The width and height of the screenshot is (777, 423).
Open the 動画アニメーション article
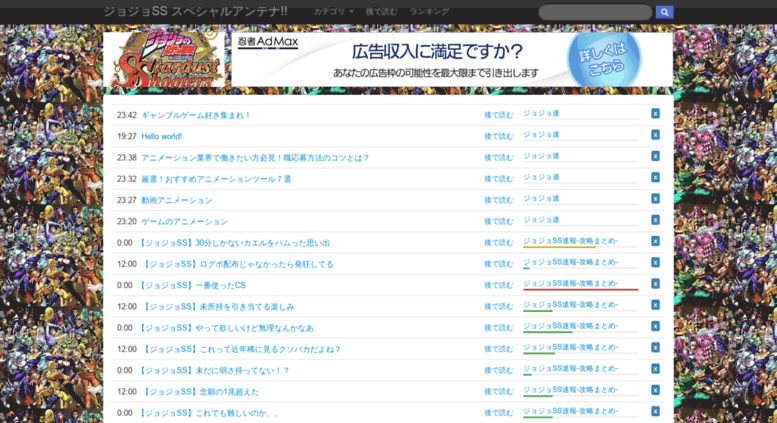click(176, 201)
